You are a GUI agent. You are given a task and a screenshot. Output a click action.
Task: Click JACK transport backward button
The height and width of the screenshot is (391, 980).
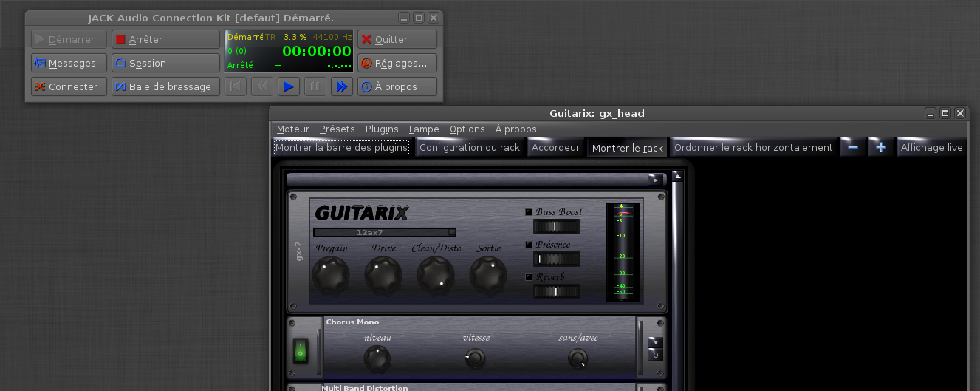261,86
